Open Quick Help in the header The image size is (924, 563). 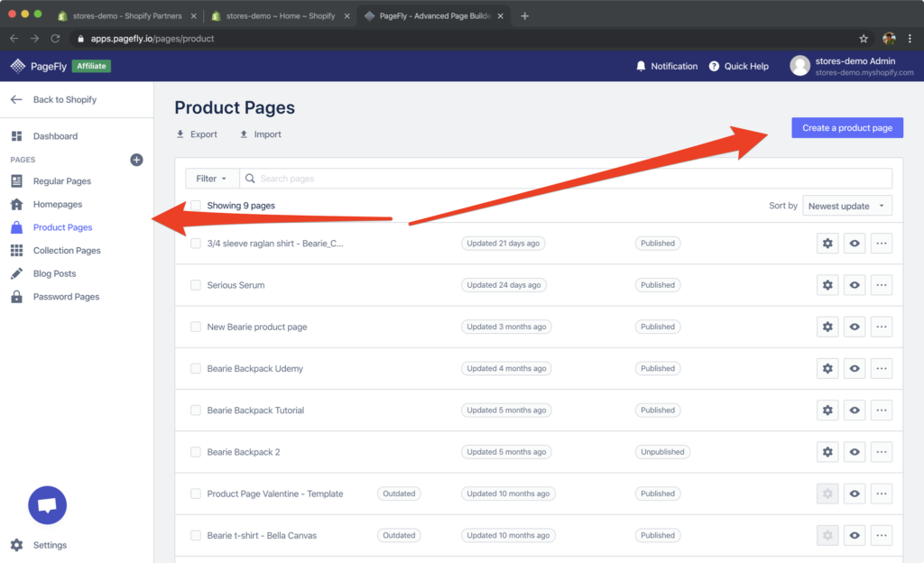pyautogui.click(x=739, y=66)
